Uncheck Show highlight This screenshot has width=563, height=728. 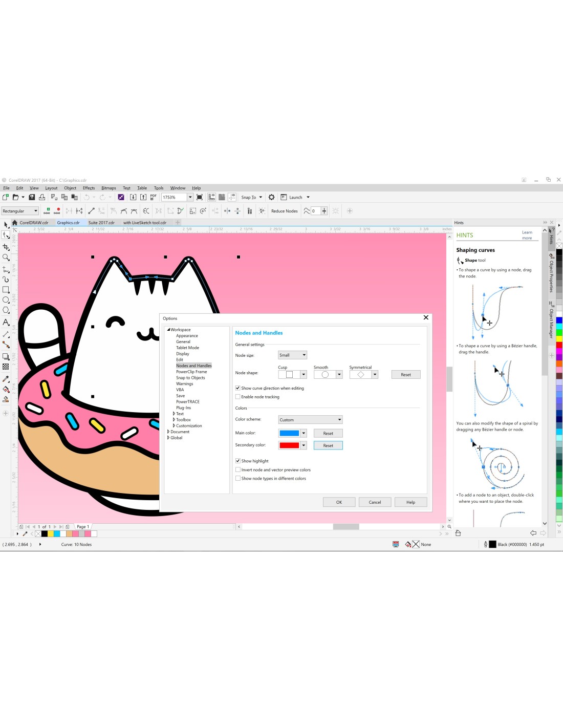coord(237,461)
